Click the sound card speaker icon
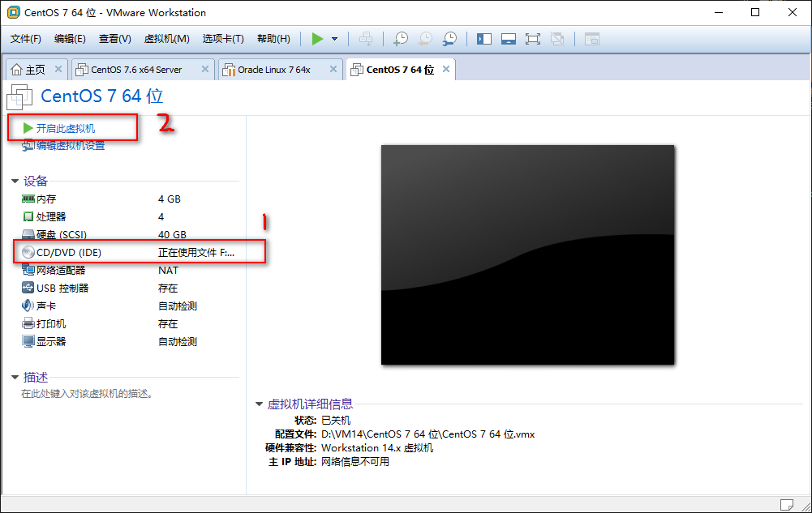The image size is (812, 513). [x=28, y=306]
